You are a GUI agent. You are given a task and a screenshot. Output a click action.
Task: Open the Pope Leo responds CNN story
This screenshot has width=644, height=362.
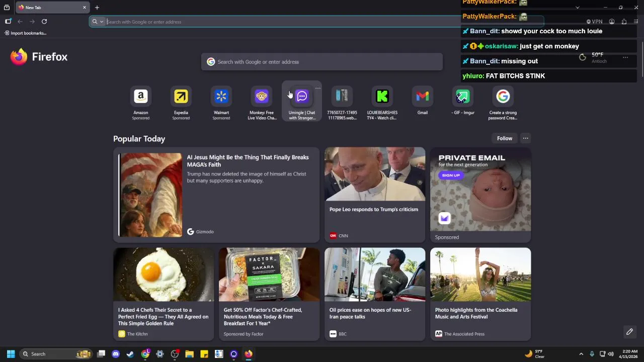(375, 195)
